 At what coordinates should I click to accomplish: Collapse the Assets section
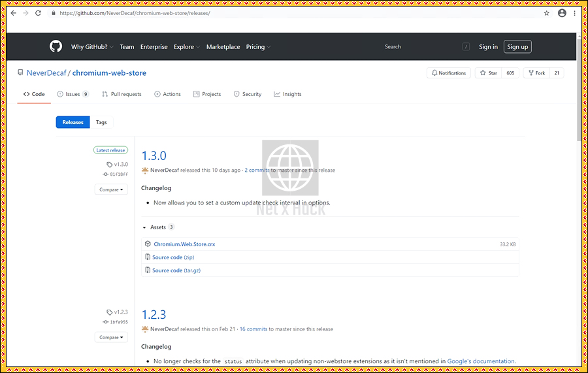pos(157,227)
